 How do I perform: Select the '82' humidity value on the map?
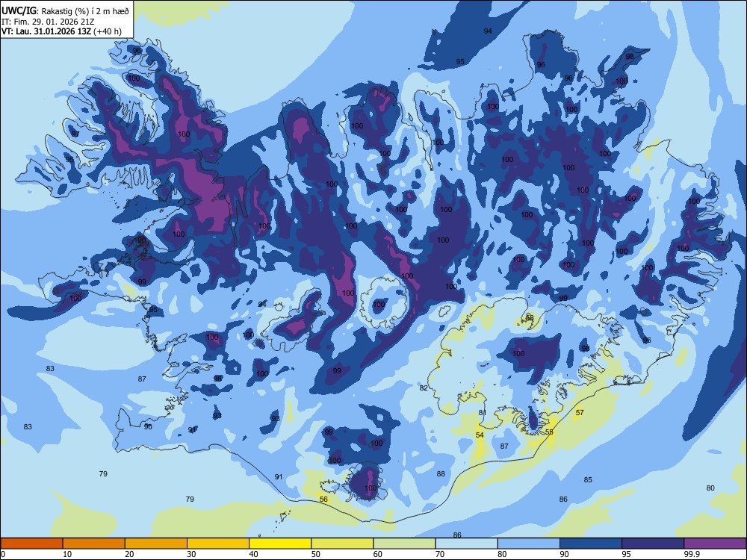[x=424, y=388]
